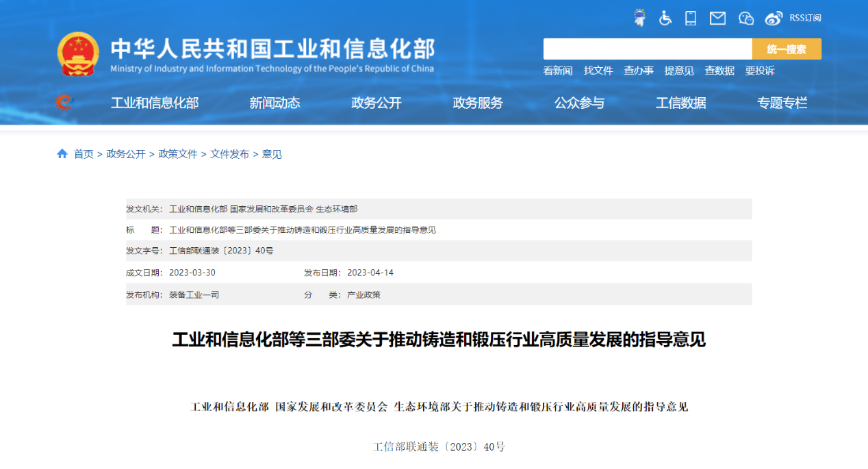Click the red swirl icon beside navigation
Screen dimensions: 868x469
[x=64, y=103]
